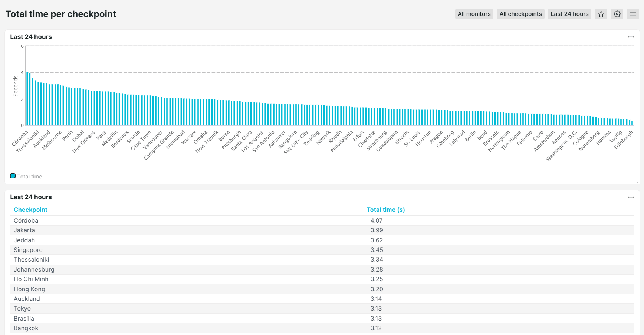Viewport: 644px width, 335px height.
Task: Toggle the Total time series in the legend
Action: (29, 176)
